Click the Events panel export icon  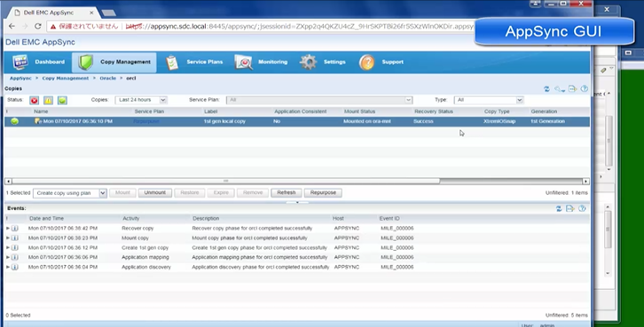click(x=570, y=209)
